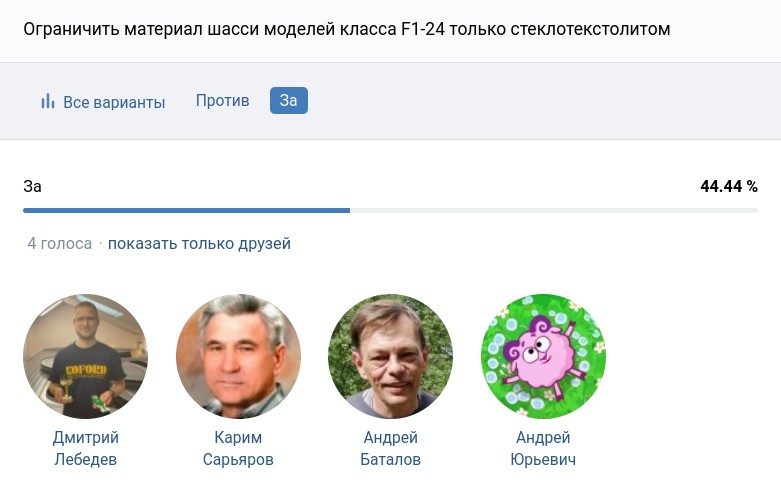Click the dot separator before показать только друзей
The width and height of the screenshot is (781, 486).
coord(100,243)
